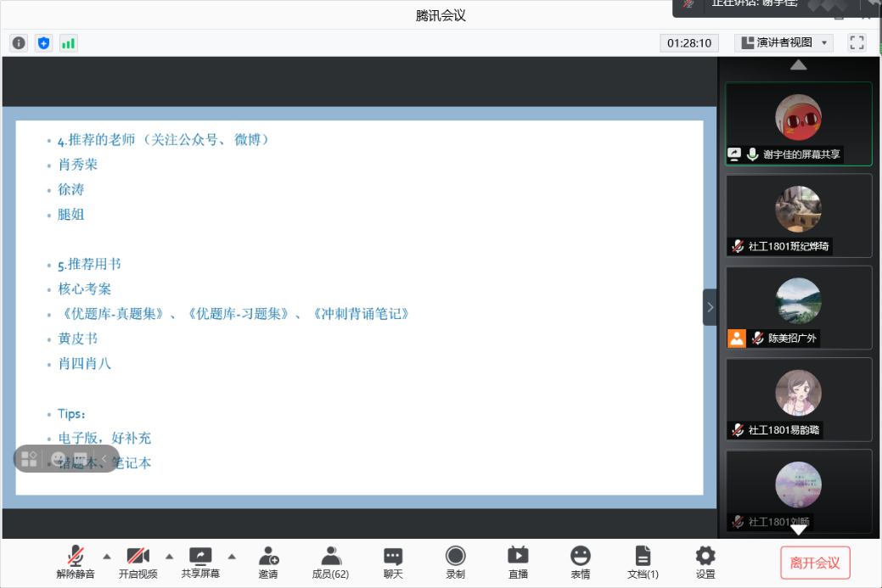The width and height of the screenshot is (882, 588).
Task: Start live streaming with 直播 button
Action: (x=518, y=563)
